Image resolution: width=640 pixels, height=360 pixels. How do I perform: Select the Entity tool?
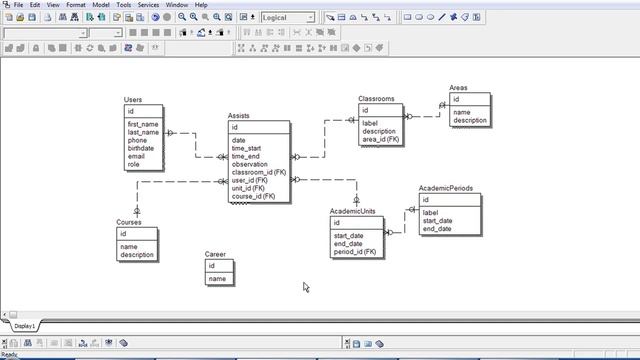tap(342, 18)
